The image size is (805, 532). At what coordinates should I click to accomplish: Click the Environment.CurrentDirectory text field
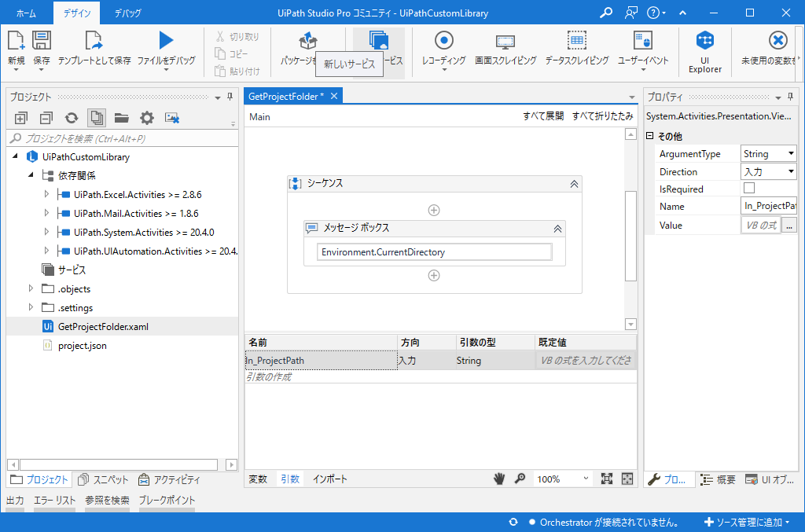pyautogui.click(x=434, y=252)
